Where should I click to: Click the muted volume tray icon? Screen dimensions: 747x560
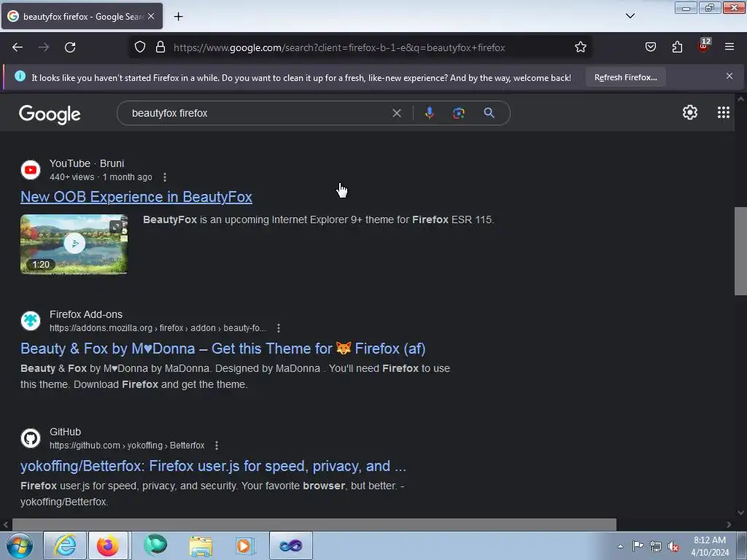pyautogui.click(x=673, y=547)
